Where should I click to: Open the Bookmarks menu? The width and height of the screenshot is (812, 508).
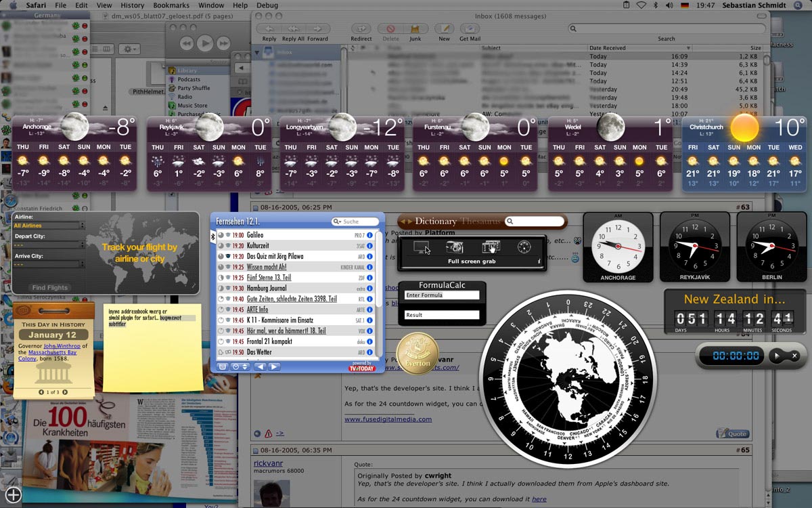(x=171, y=5)
